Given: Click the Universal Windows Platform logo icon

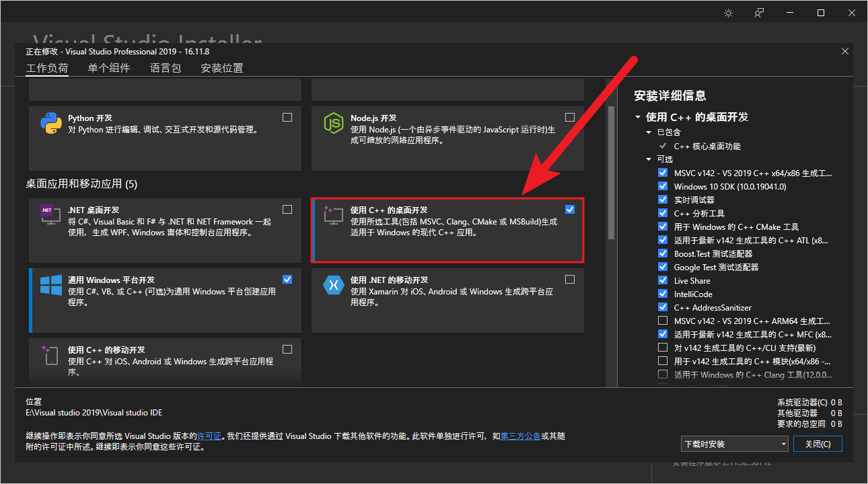Looking at the screenshot, I should point(51,285).
